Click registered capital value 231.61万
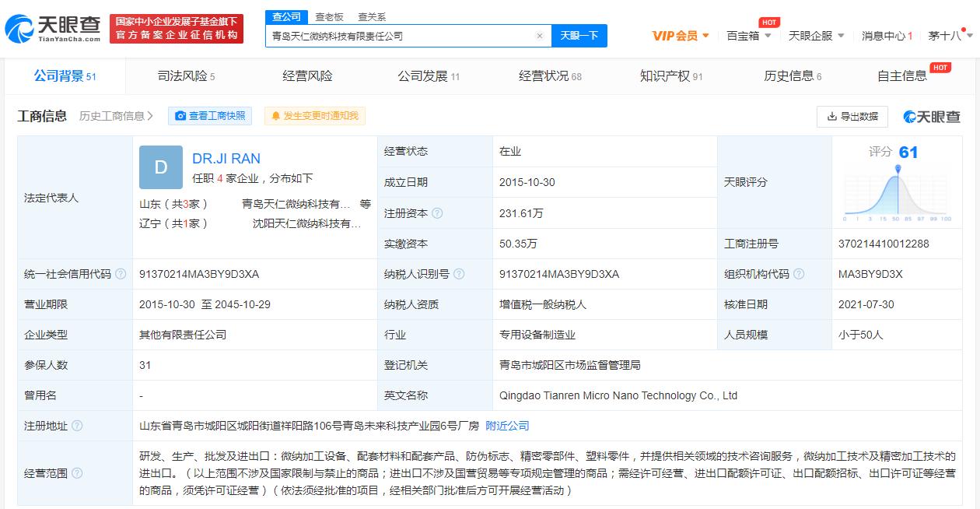This screenshot has height=509, width=980. [521, 212]
